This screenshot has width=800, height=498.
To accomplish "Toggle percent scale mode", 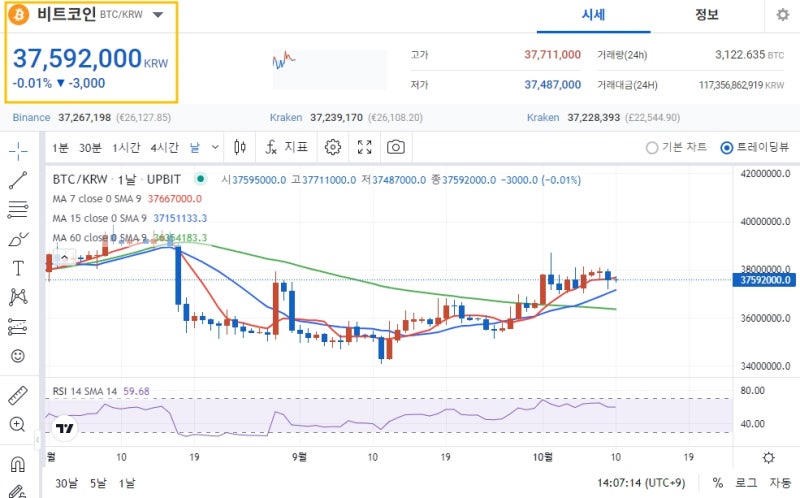I will click(718, 483).
